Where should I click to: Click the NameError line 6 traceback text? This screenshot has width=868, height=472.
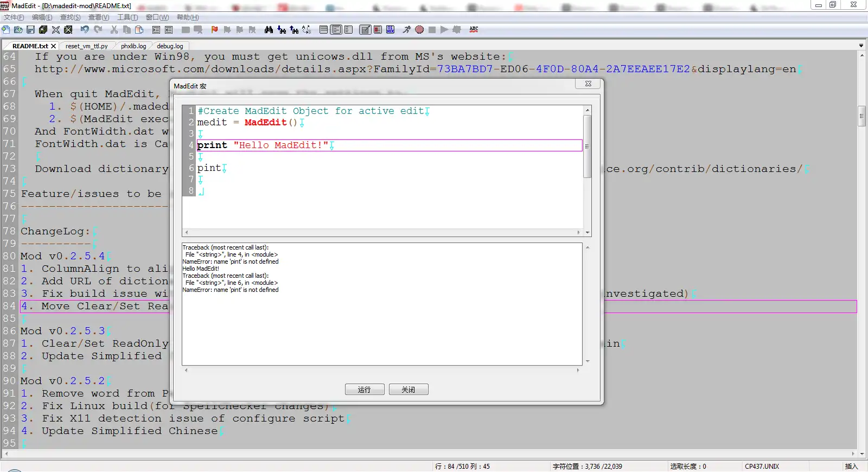coord(231,290)
